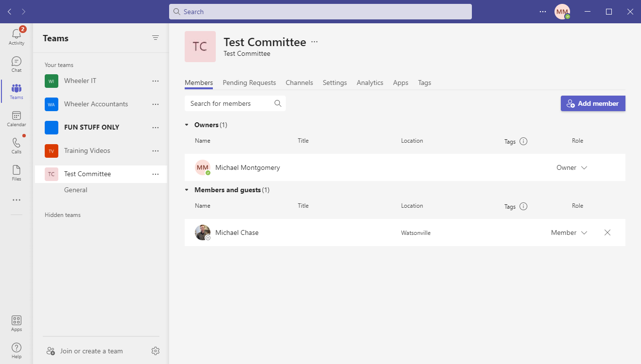Switch to the Settings tab
This screenshot has height=364, width=641.
pyautogui.click(x=335, y=83)
